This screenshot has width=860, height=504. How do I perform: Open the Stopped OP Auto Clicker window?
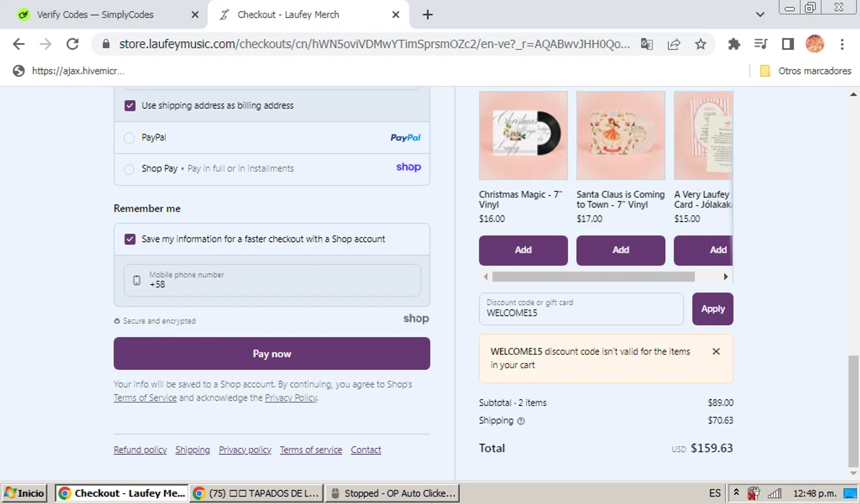(x=393, y=493)
